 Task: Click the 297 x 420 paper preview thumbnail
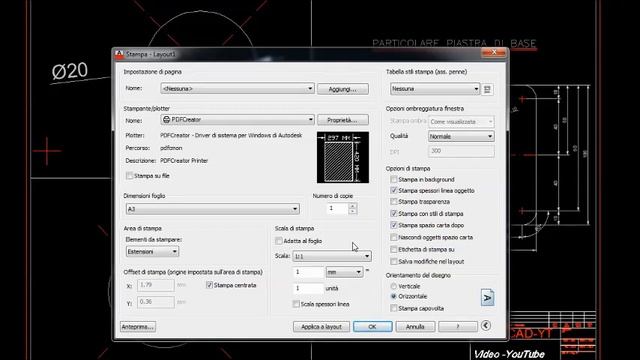coord(343,157)
